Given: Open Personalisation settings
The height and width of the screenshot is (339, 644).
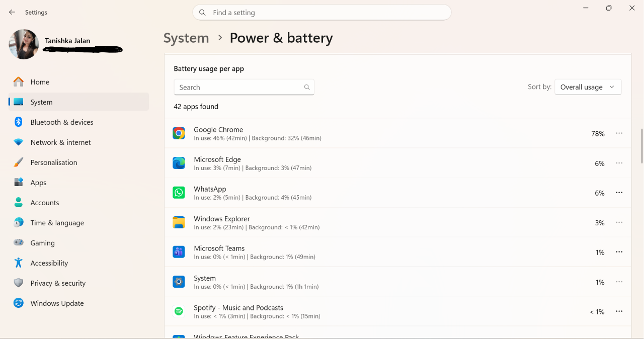Looking at the screenshot, I should click(78, 162).
